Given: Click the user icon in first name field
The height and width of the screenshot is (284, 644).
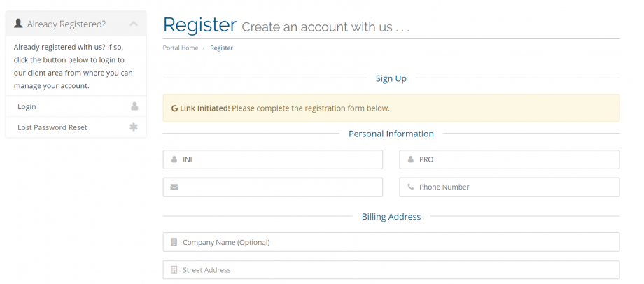Looking at the screenshot, I should tap(174, 159).
